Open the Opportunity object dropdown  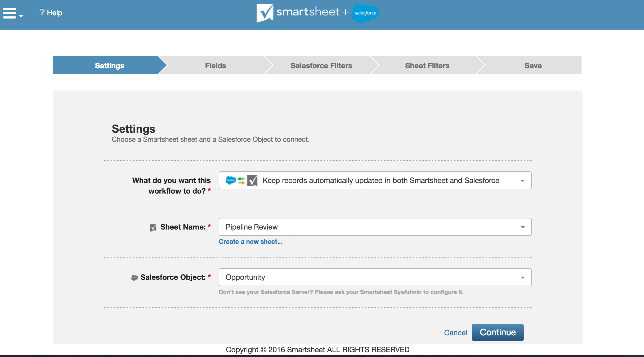522,277
